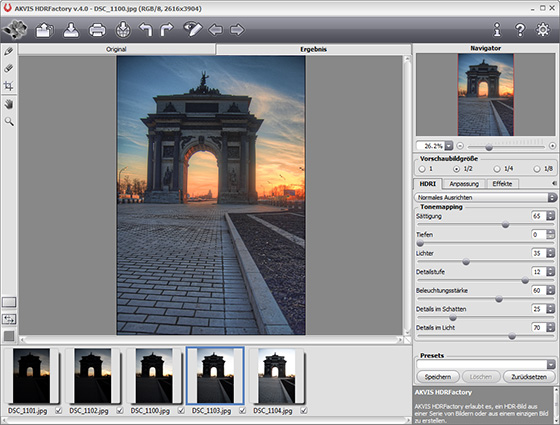Click the Navigator zoom slider handle
This screenshot has width=560, height=425.
click(x=489, y=147)
